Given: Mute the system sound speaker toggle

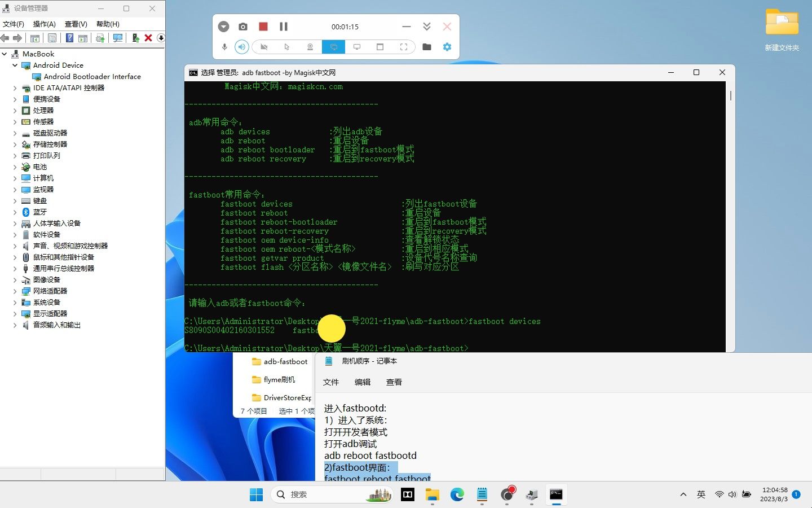Looking at the screenshot, I should [242, 47].
